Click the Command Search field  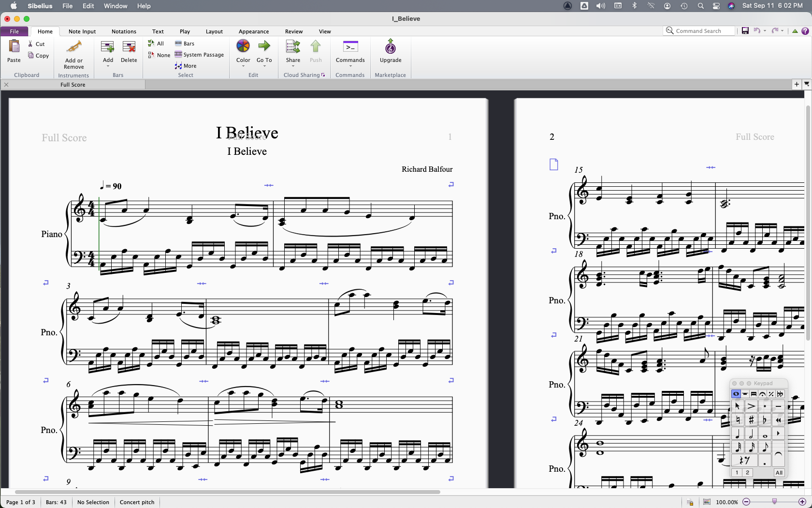pyautogui.click(x=699, y=31)
